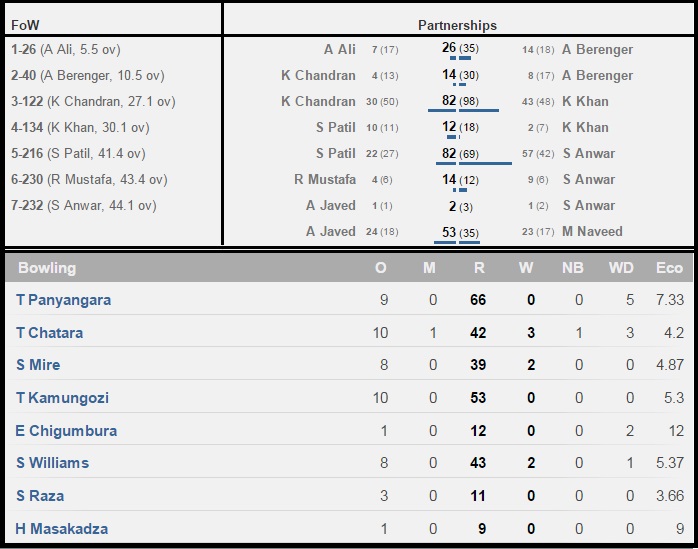Screen dimensions: 698x549
Task: Click M Naveed in the last partnership
Action: [592, 232]
